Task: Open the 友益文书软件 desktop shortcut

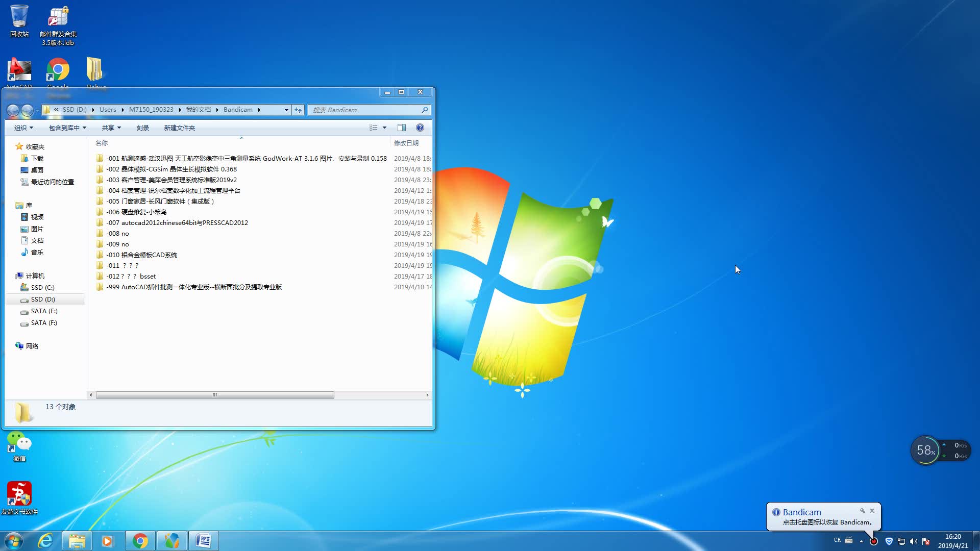Action: click(19, 497)
